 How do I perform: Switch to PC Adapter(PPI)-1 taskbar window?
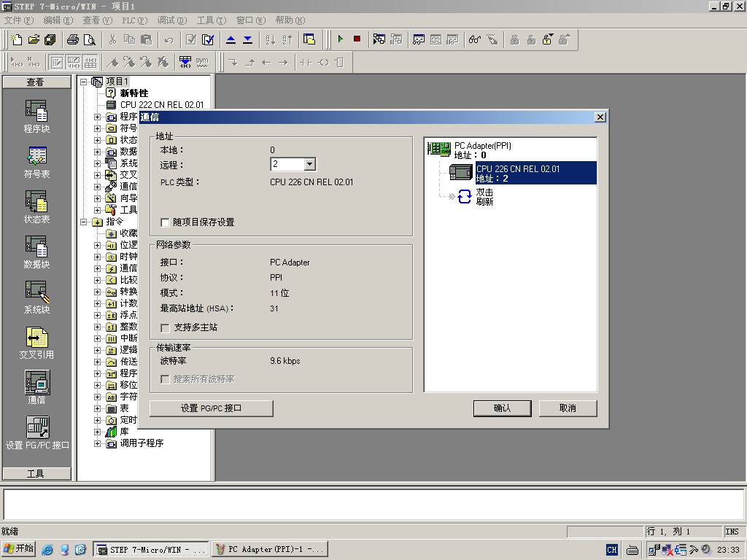point(270,550)
